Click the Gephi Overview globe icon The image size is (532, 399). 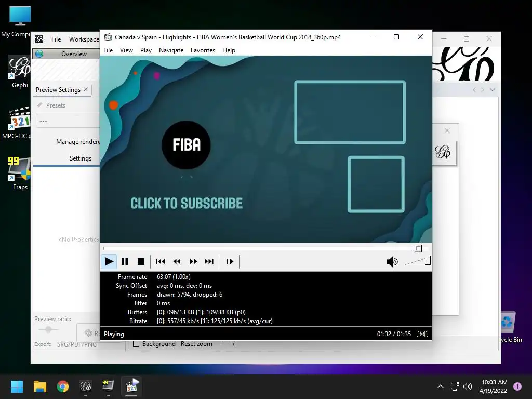39,54
